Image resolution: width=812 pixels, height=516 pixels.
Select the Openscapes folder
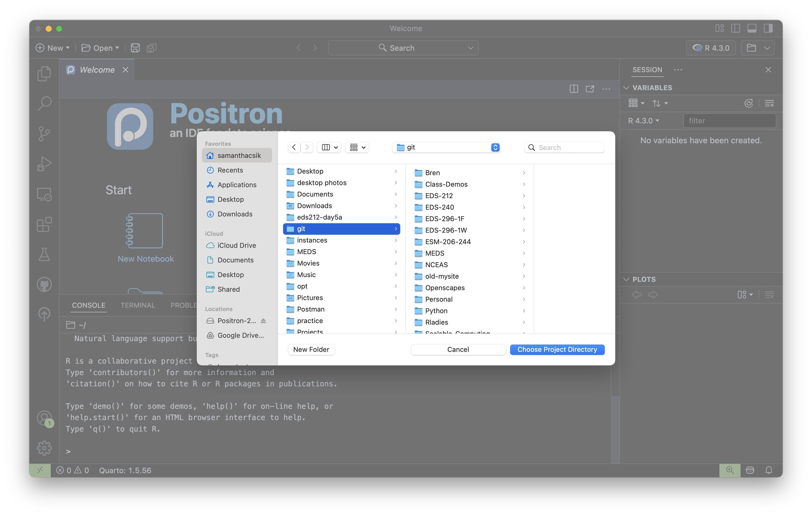(x=469, y=288)
